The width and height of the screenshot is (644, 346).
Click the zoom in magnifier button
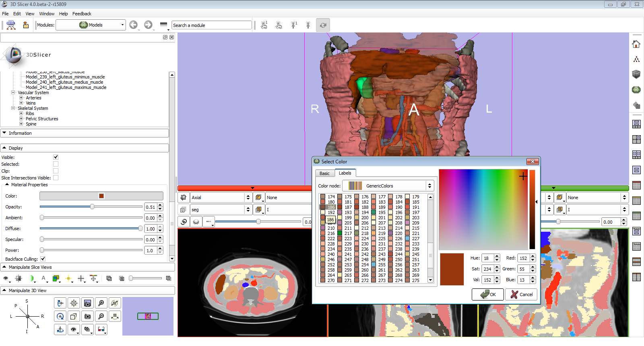click(101, 303)
